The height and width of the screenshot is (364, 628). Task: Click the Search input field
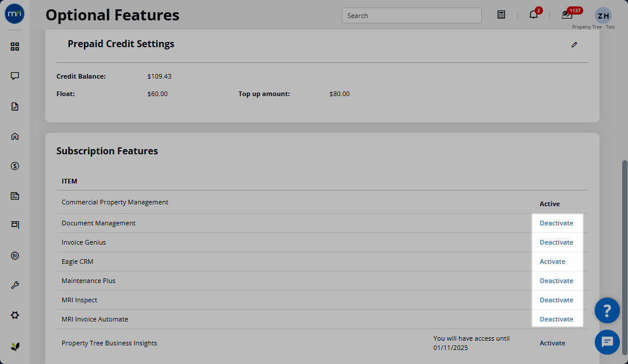pos(412,16)
